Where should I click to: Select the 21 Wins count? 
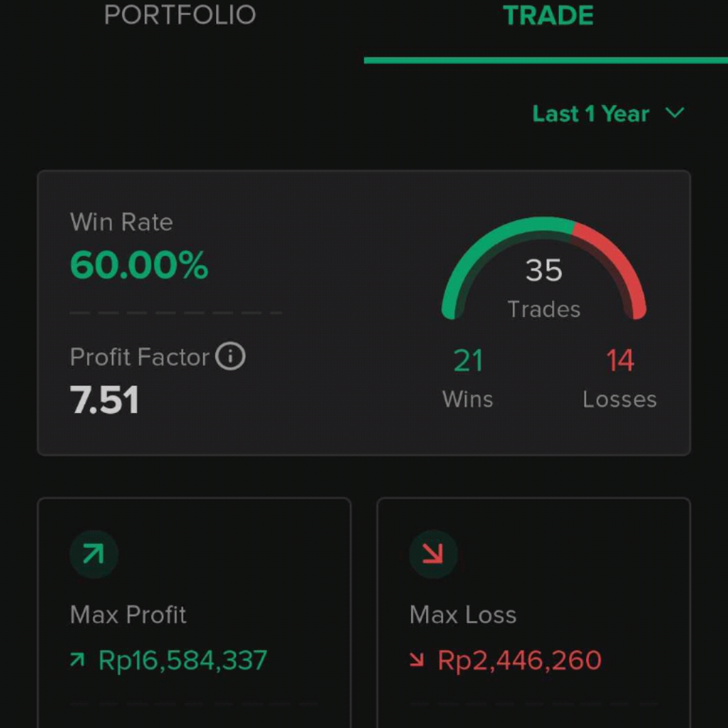468,361
